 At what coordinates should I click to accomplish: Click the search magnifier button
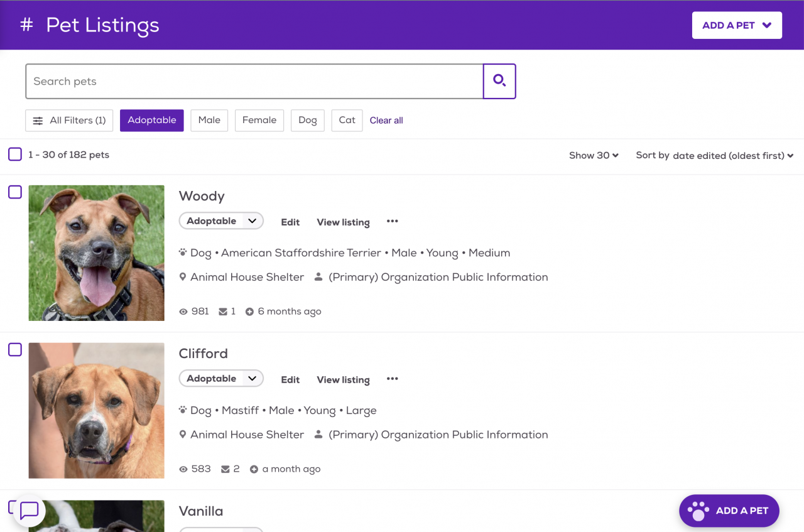[x=499, y=81]
